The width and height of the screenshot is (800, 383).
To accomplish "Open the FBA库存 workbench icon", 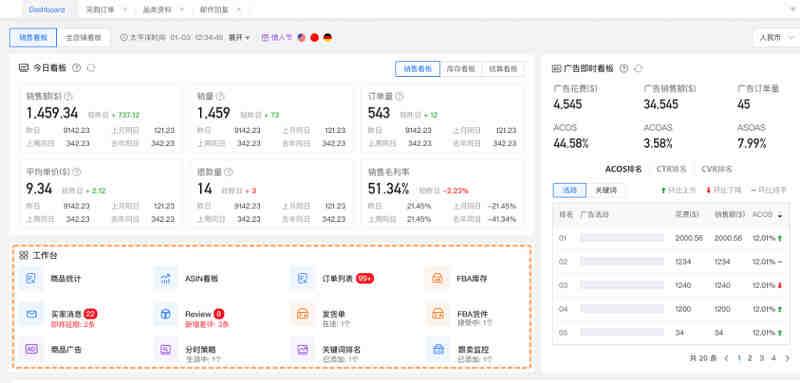I will tap(437, 278).
